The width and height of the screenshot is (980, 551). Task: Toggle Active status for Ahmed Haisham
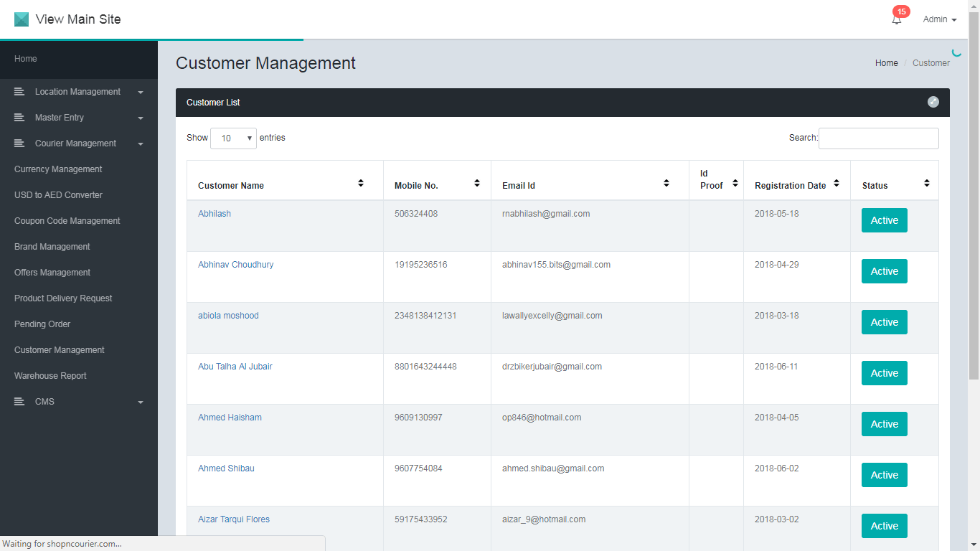tap(884, 424)
